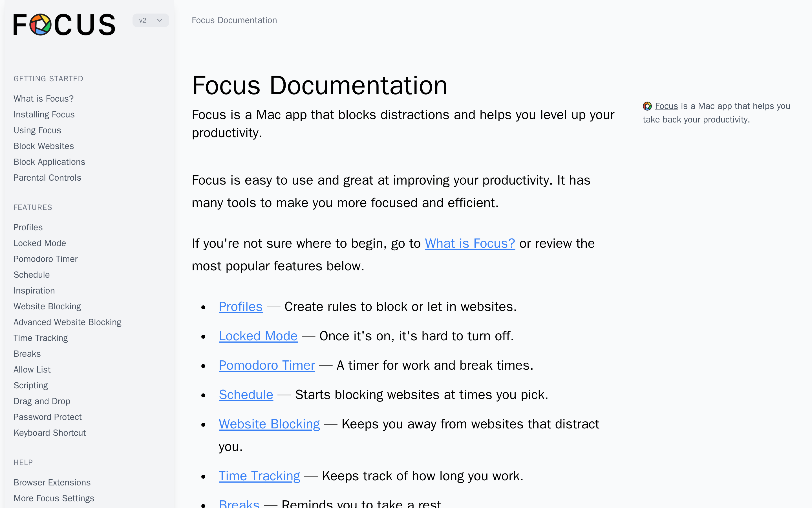Select Using Focus in sidebar
The height and width of the screenshot is (508, 812).
pos(37,130)
